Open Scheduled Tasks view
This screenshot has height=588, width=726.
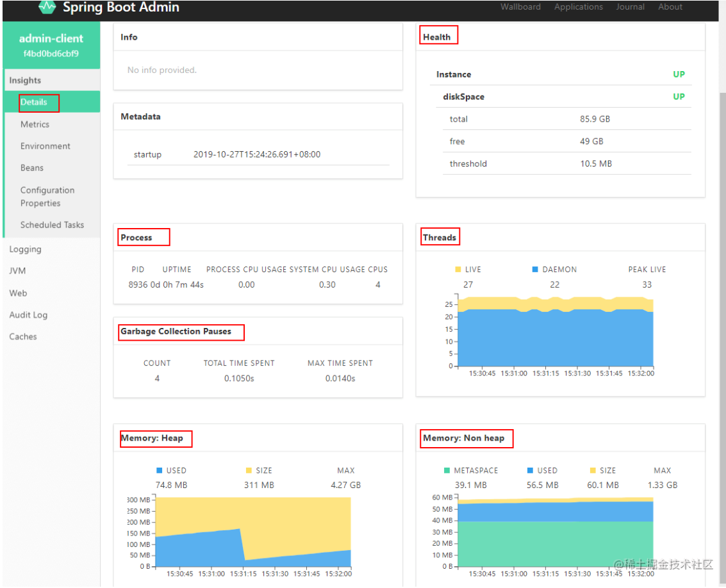pyautogui.click(x=53, y=225)
